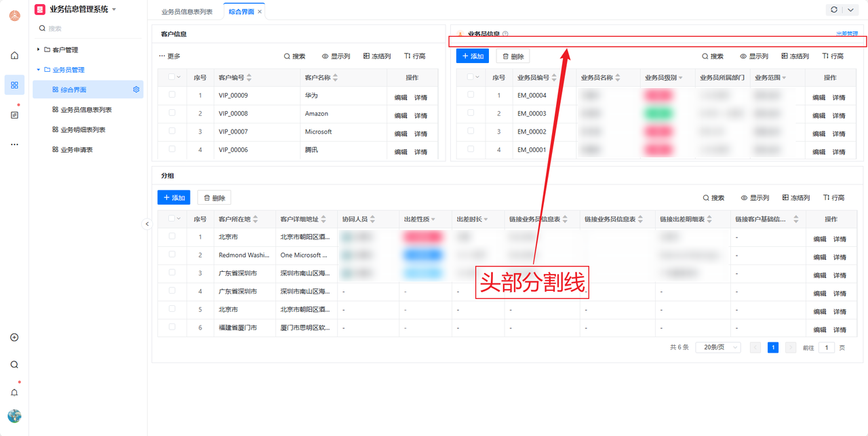
Task: Check the row checkbox for VIP_00009
Action: [172, 95]
